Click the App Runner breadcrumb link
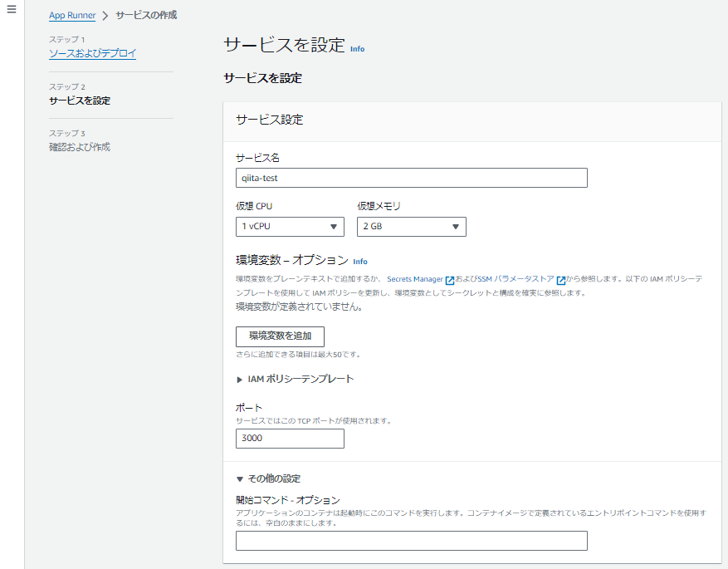The image size is (728, 569). click(72, 15)
